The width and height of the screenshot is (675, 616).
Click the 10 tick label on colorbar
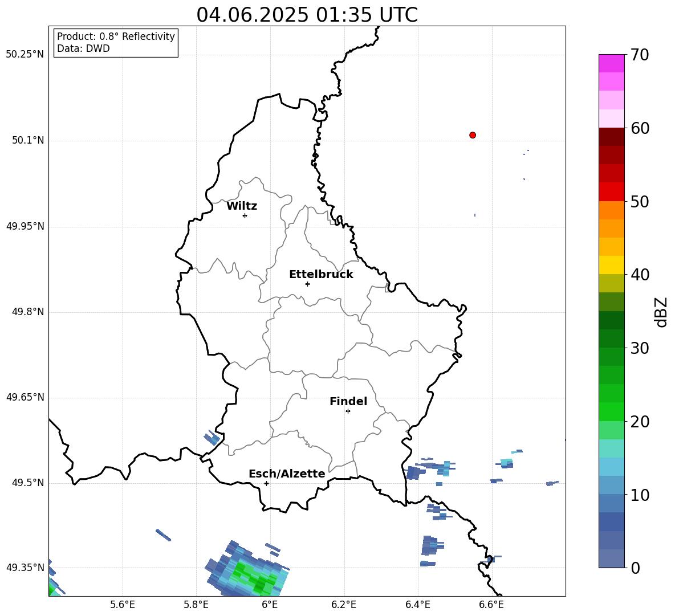(x=640, y=495)
